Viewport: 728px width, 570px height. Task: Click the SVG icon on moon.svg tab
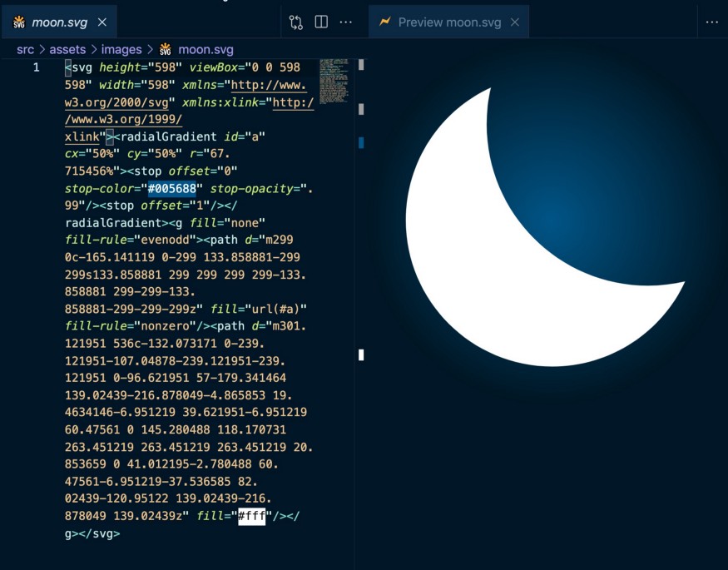(x=19, y=22)
